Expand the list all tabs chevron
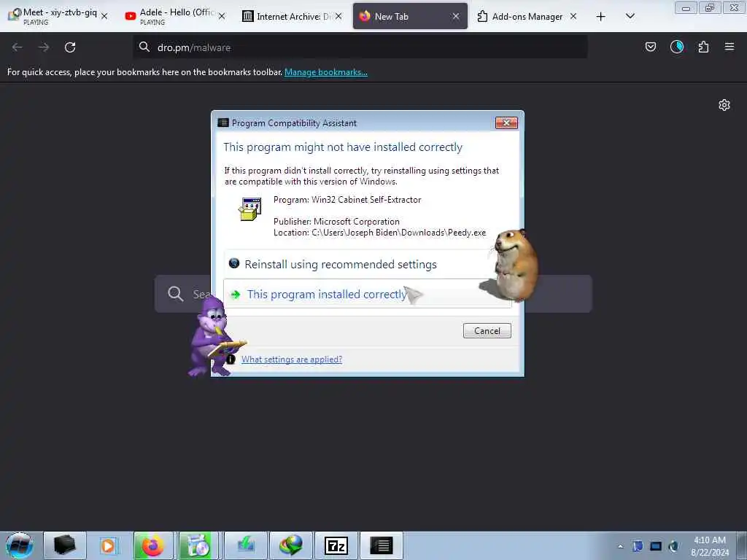747x560 pixels. point(630,17)
